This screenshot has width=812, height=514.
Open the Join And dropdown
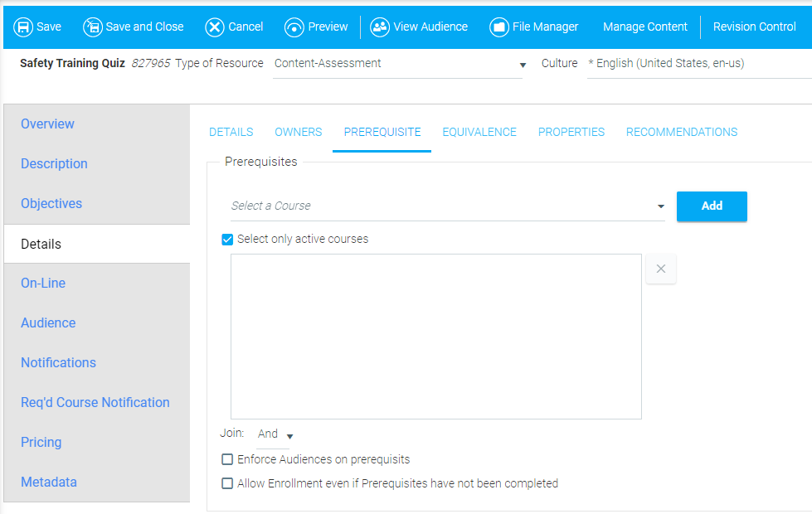(x=275, y=434)
